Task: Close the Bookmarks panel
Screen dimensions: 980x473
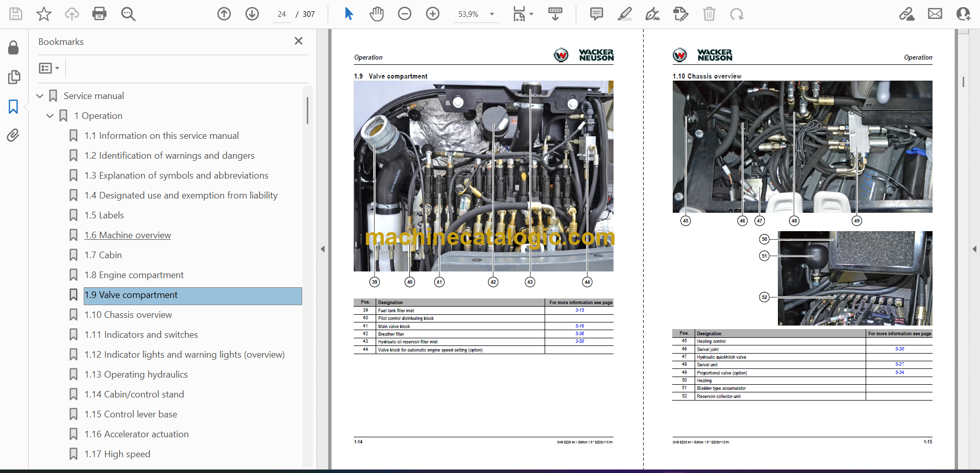Action: pyautogui.click(x=299, y=41)
